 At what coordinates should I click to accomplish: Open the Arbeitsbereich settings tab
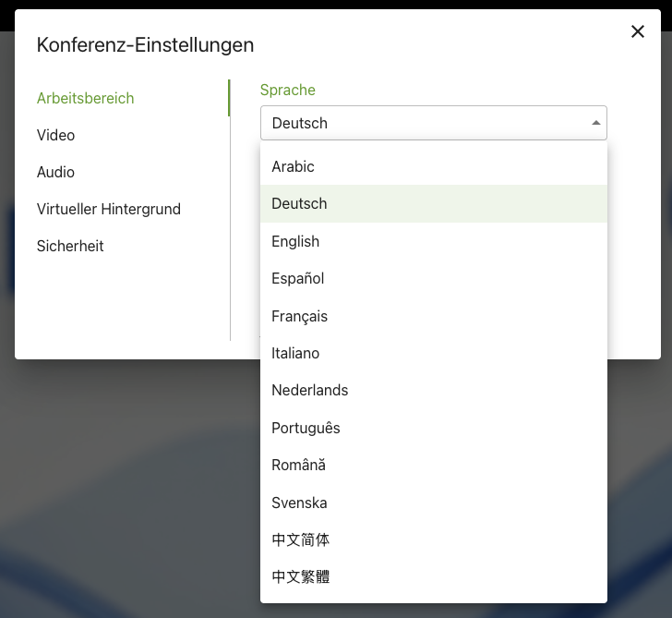pyautogui.click(x=86, y=98)
